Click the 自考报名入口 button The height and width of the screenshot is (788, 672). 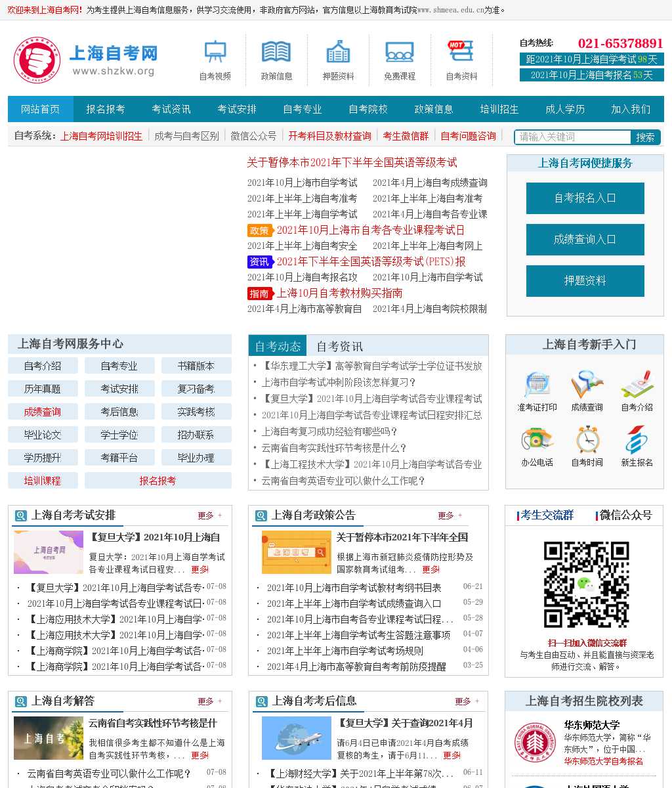click(x=585, y=198)
